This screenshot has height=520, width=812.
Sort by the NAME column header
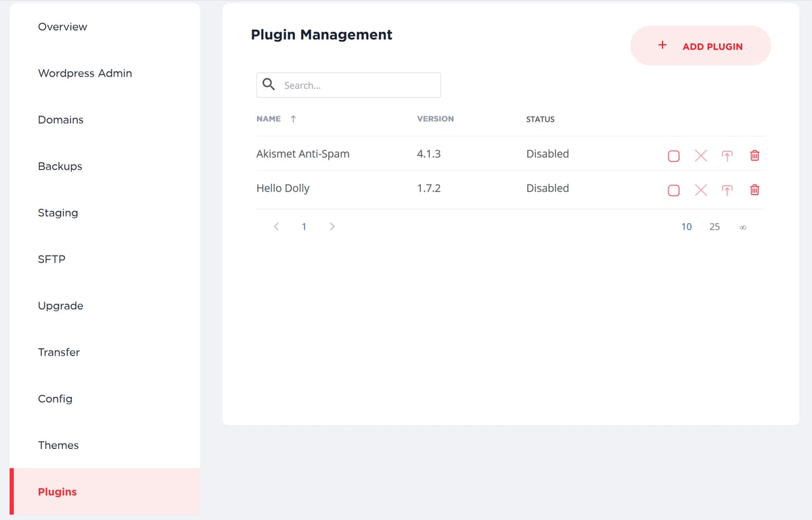click(269, 119)
